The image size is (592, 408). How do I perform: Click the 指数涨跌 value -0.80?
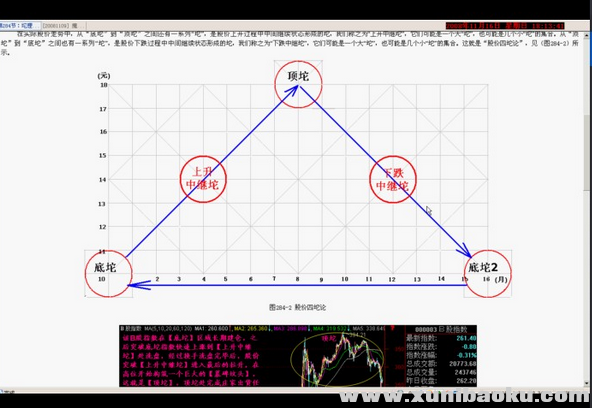[469, 346]
